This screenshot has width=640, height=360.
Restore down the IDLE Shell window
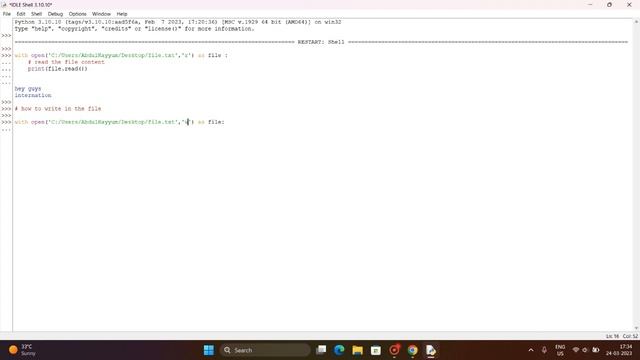click(609, 4)
